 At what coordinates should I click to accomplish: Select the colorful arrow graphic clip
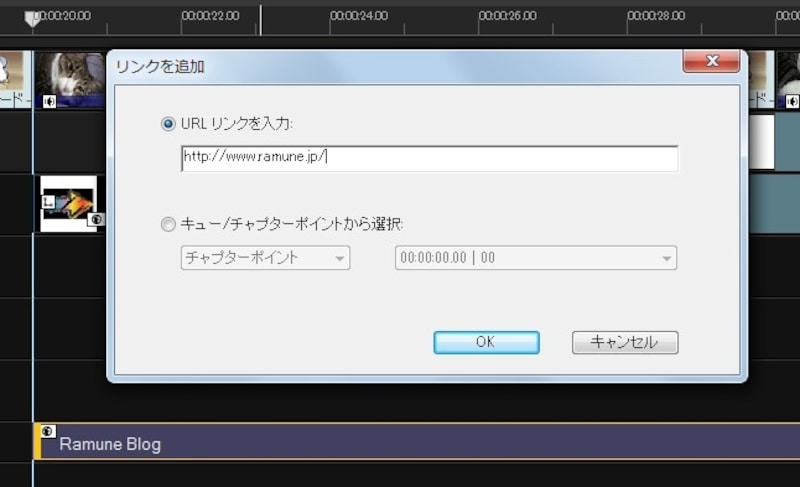(x=66, y=203)
